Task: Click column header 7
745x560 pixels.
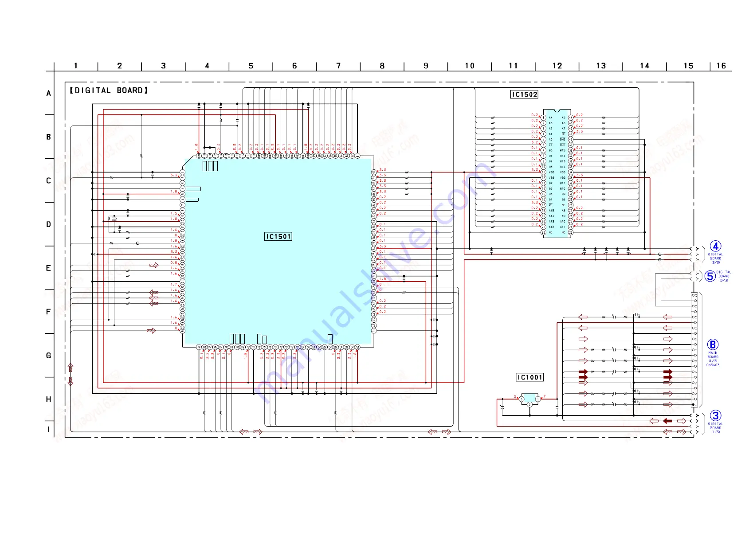Action: click(x=338, y=66)
